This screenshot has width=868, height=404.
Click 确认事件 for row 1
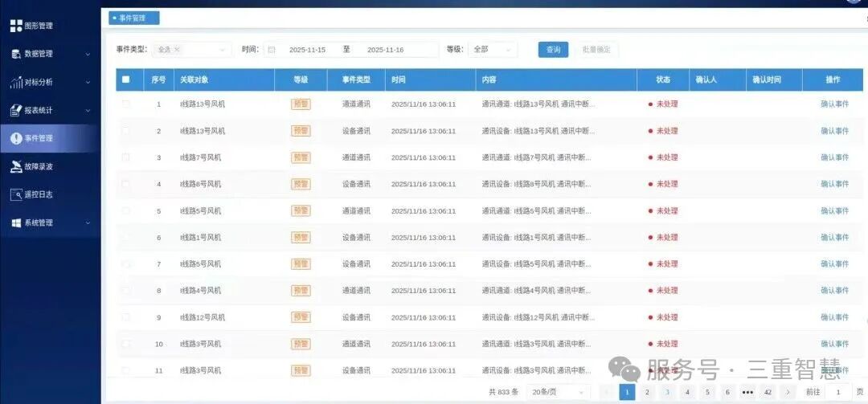(x=834, y=104)
